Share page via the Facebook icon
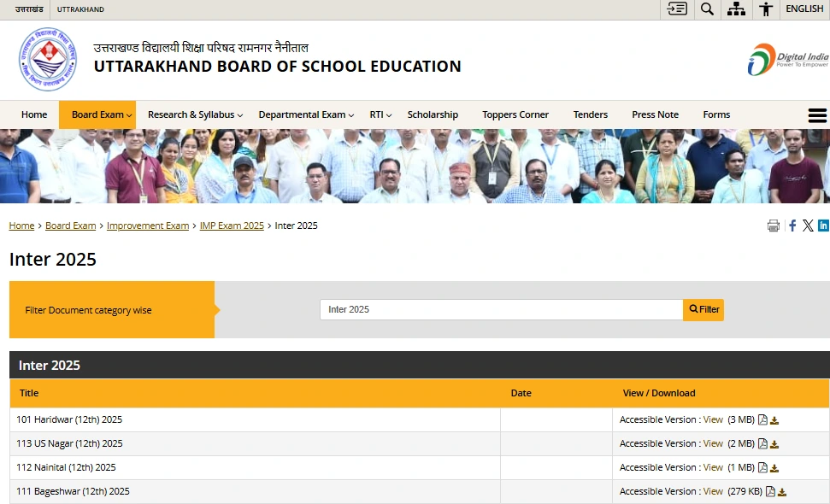 pyautogui.click(x=792, y=225)
